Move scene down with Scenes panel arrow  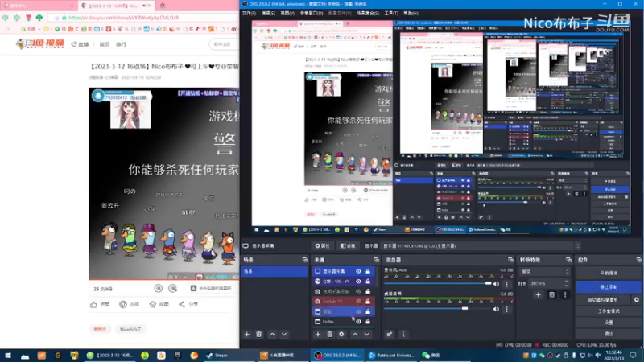point(284,334)
